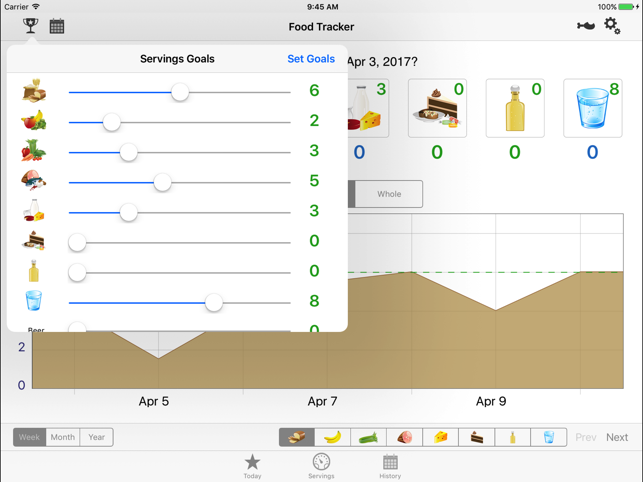This screenshot has width=643, height=482.
Task: Go to Next chart period
Action: point(617,437)
